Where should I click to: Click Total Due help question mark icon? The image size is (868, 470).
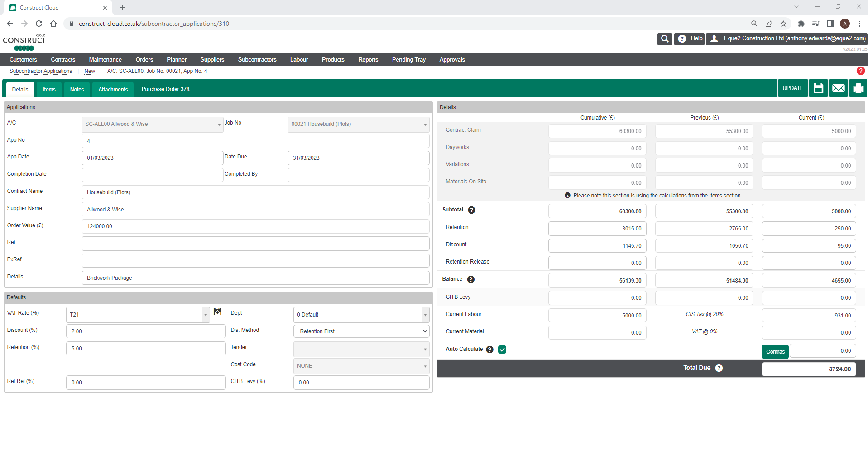coord(719,368)
